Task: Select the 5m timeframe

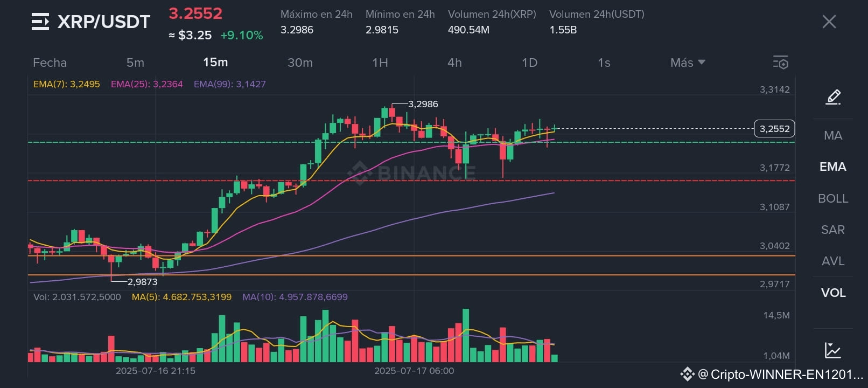Action: (x=135, y=63)
